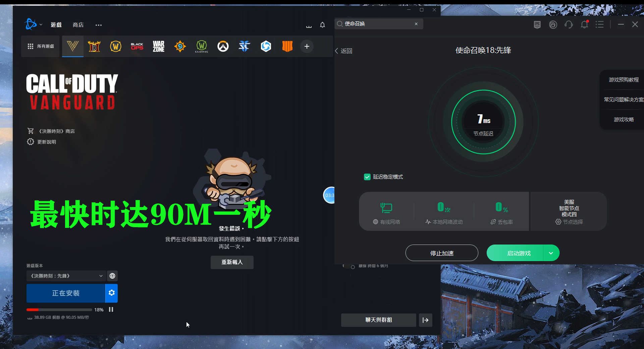Open game version dropdown 決勝時刻：先鋒
This screenshot has width=644, height=349.
click(x=66, y=276)
